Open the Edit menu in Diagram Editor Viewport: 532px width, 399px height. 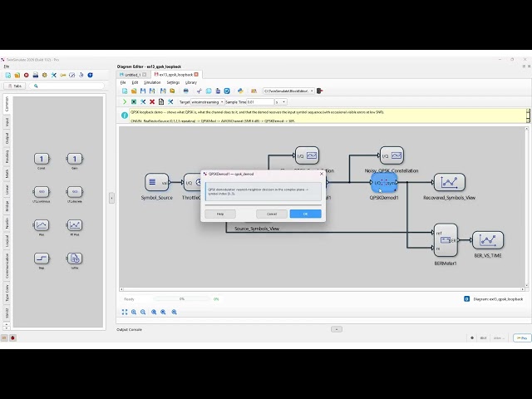[135, 82]
